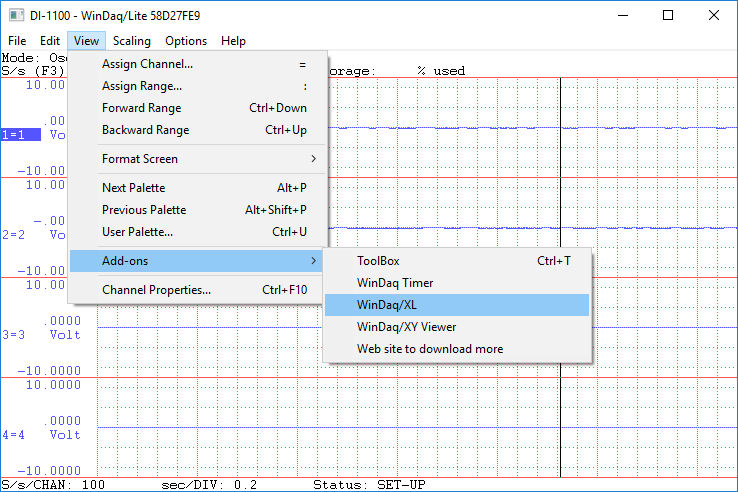Image resolution: width=738 pixels, height=492 pixels.
Task: Open the Edit menu
Action: pos(49,41)
